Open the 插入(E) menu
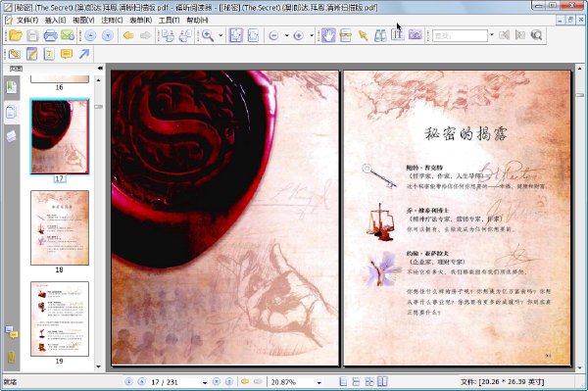This screenshot has height=391, width=588. 55,21
